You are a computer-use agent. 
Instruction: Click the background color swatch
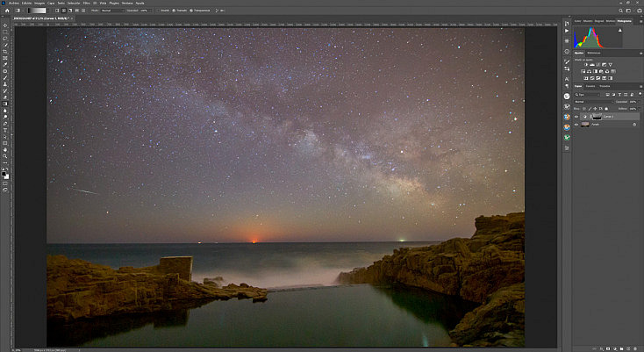point(7,177)
